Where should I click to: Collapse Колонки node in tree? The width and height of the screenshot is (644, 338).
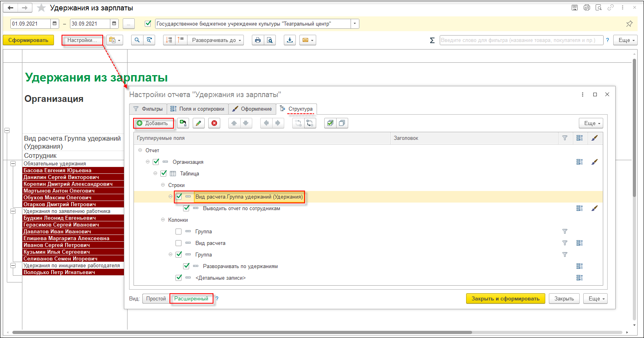click(163, 220)
